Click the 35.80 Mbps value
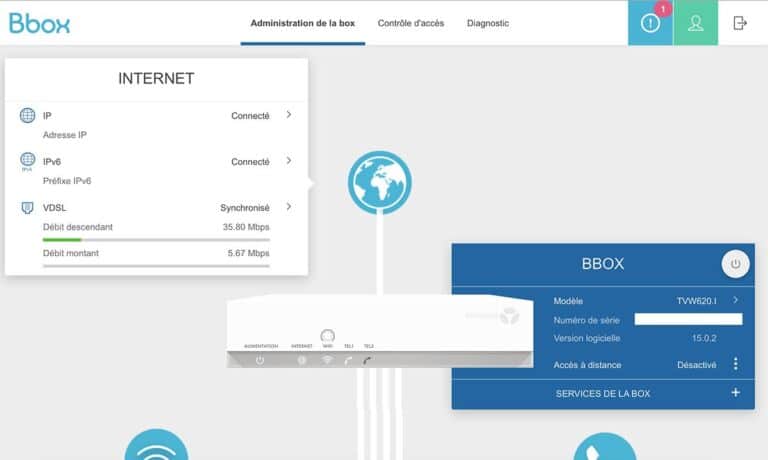 pos(246,227)
